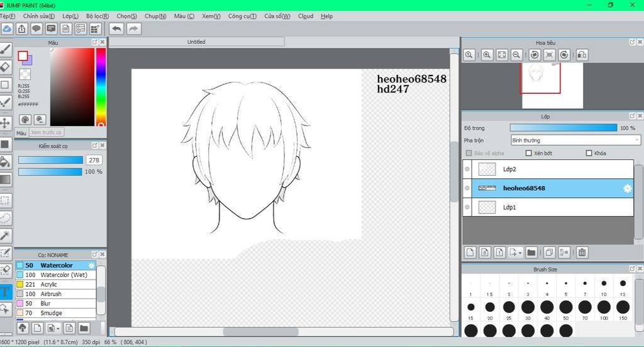Click the foreground color swatch
This screenshot has width=644, height=347.
point(23,56)
